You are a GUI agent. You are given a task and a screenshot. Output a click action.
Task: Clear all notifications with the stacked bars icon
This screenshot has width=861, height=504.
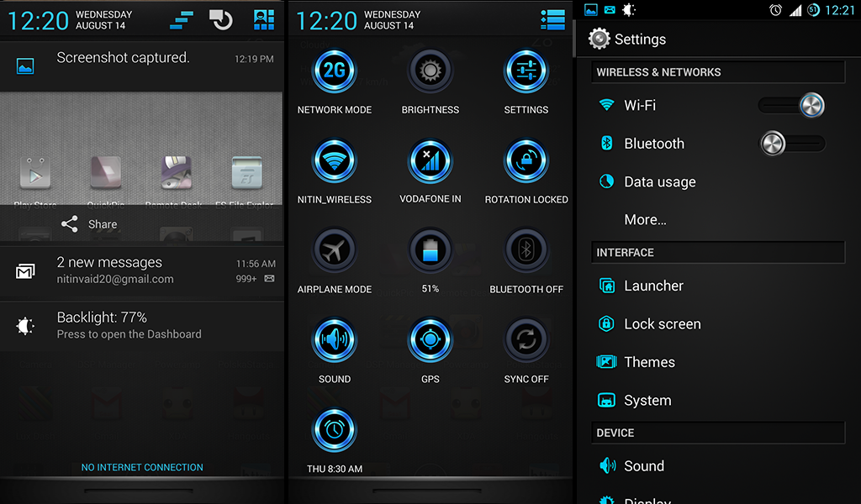tap(182, 20)
